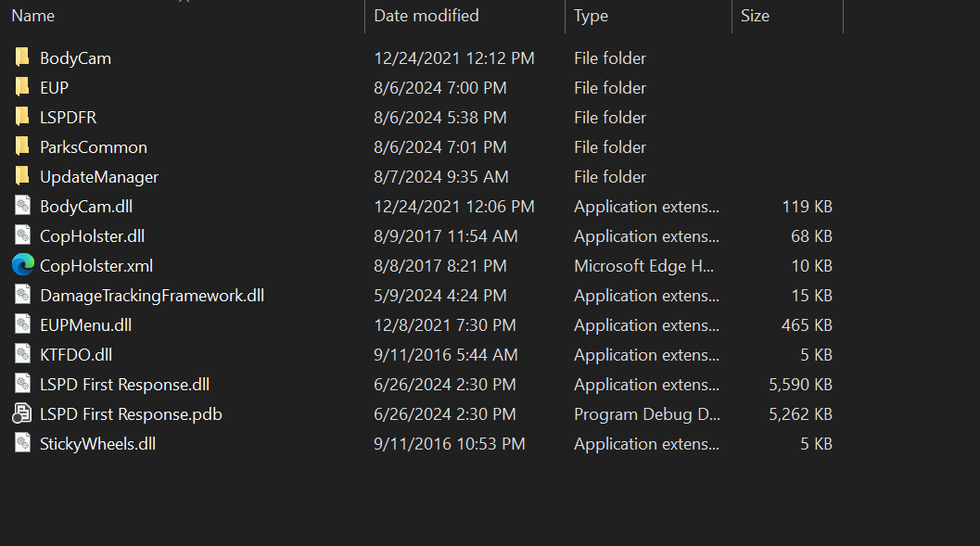Sort files by Size column
The image size is (980, 546).
pos(755,16)
